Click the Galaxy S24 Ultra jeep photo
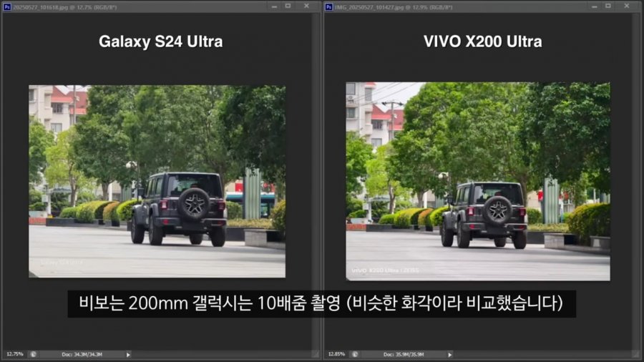Viewport: 644px width, 362px height. pos(157,181)
